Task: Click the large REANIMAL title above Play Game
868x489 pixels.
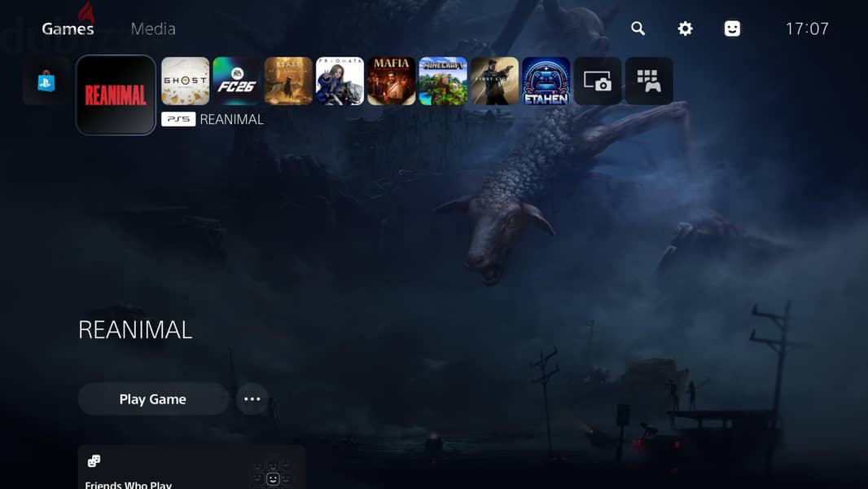Action: tap(136, 330)
